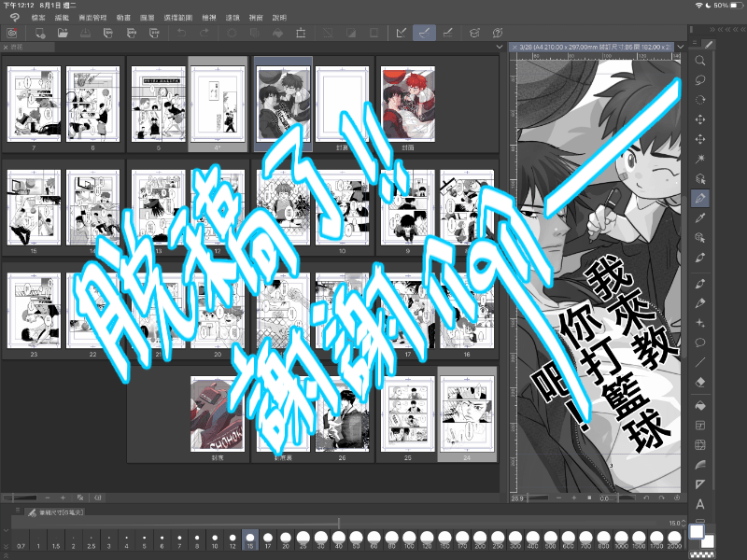Screen dimensions: 747x560
Task: Select the Lasso selection tool
Action: coord(699,80)
